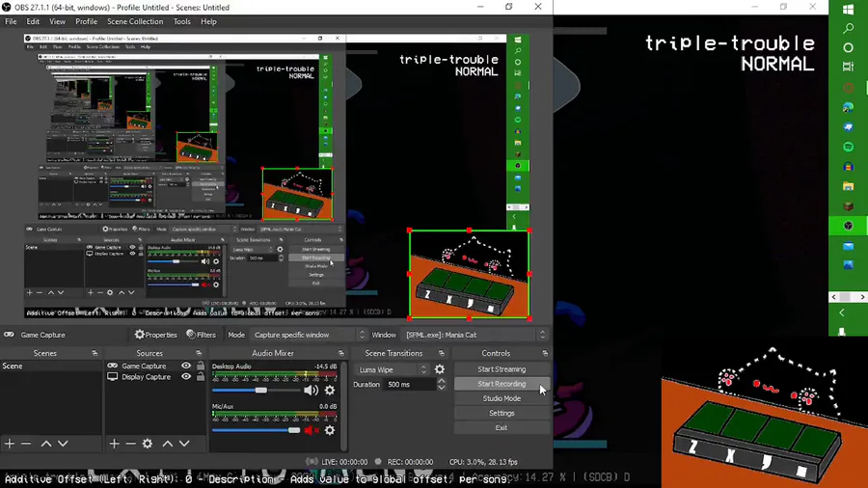Pop out the Controls dock

(545, 353)
